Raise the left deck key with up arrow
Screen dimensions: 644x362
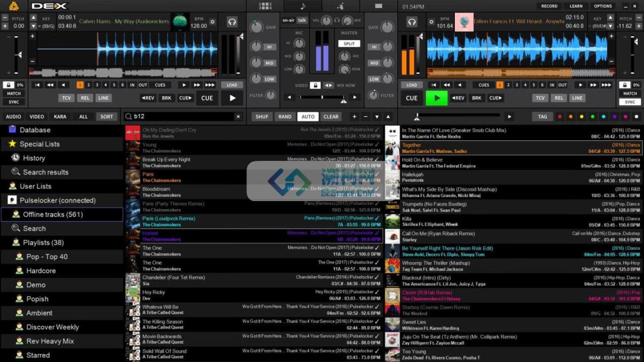click(34, 18)
